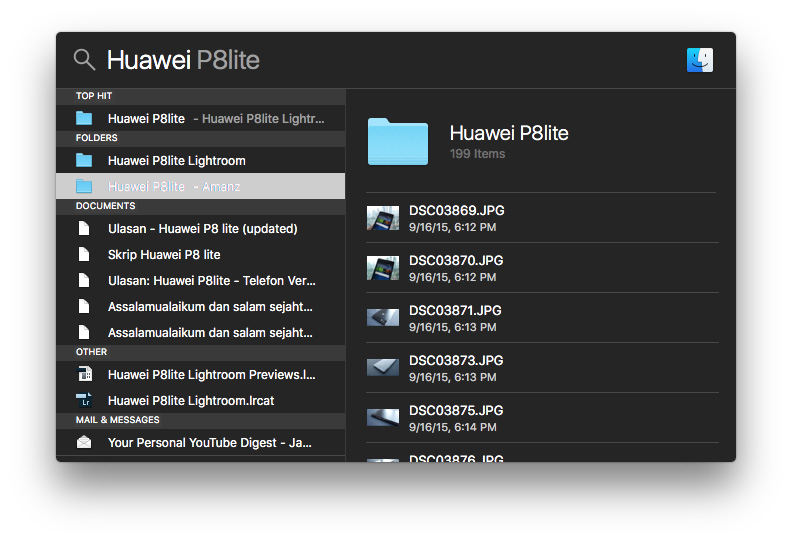Click Lightroom Previews file icon
Viewport: 792px width, 542px height.
coord(84,374)
